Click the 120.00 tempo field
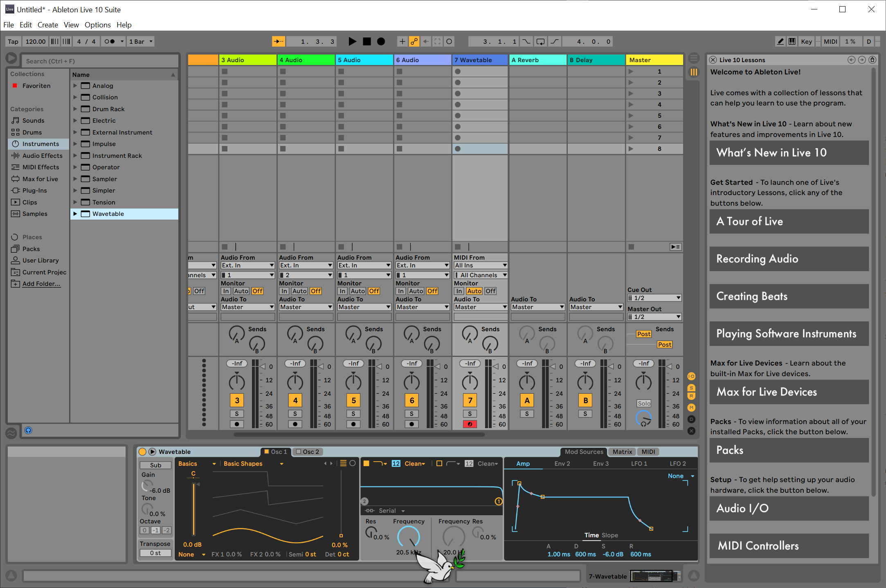 pyautogui.click(x=36, y=42)
